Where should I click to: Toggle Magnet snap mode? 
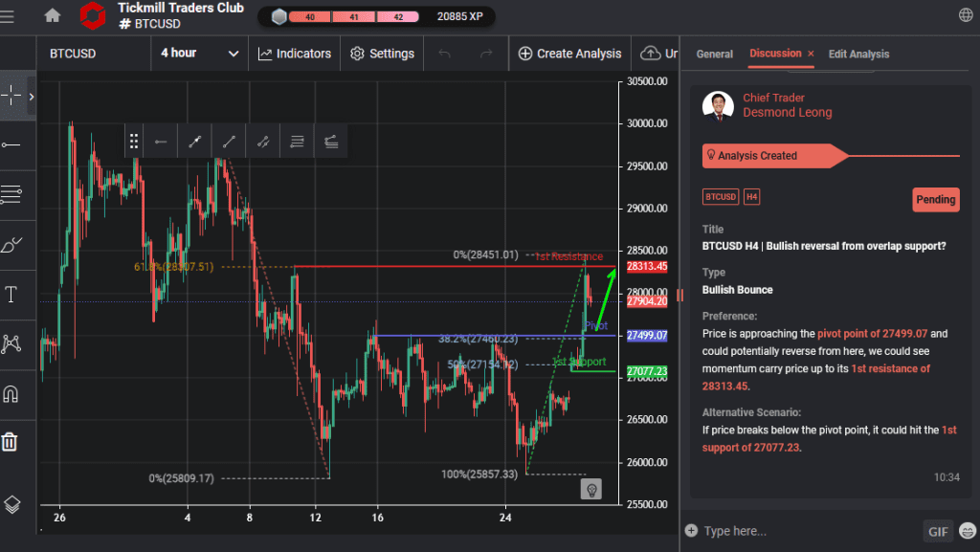[12, 392]
